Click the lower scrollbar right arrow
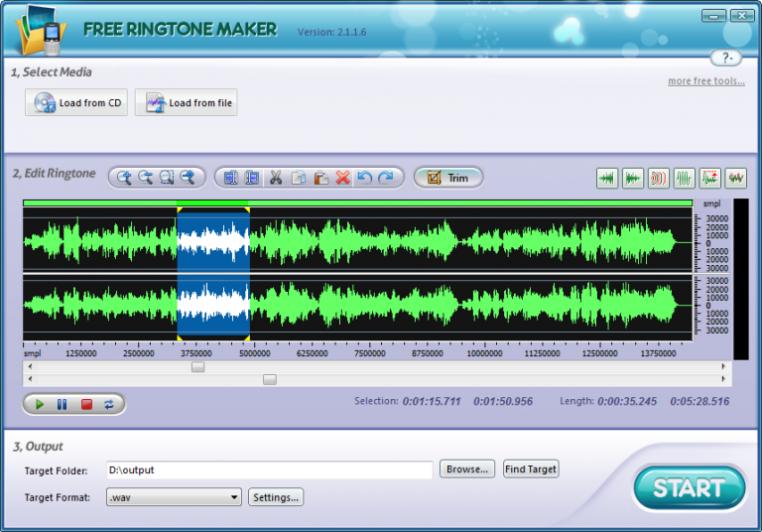 [x=723, y=379]
